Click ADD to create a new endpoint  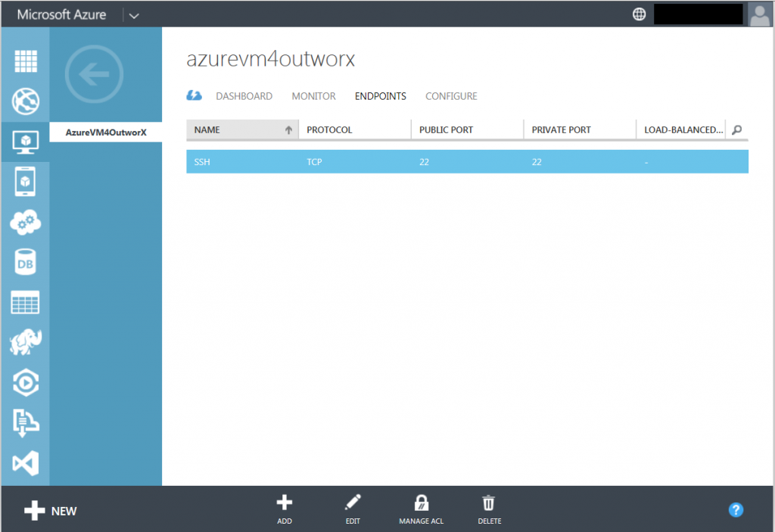(284, 508)
